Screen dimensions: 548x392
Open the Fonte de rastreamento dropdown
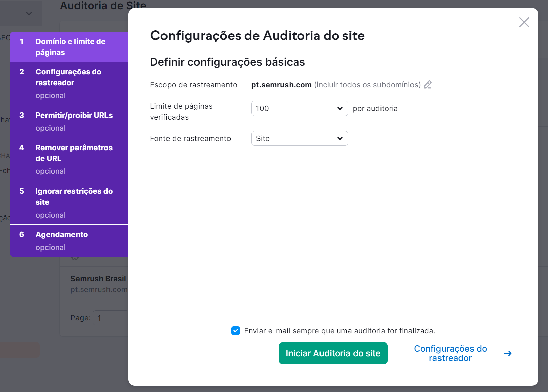(299, 138)
